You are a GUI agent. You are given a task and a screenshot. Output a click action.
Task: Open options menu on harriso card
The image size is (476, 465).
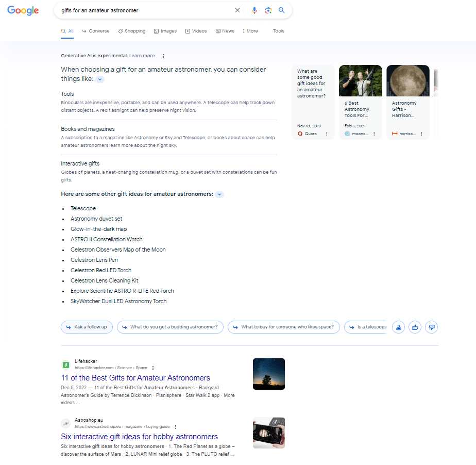click(x=421, y=134)
